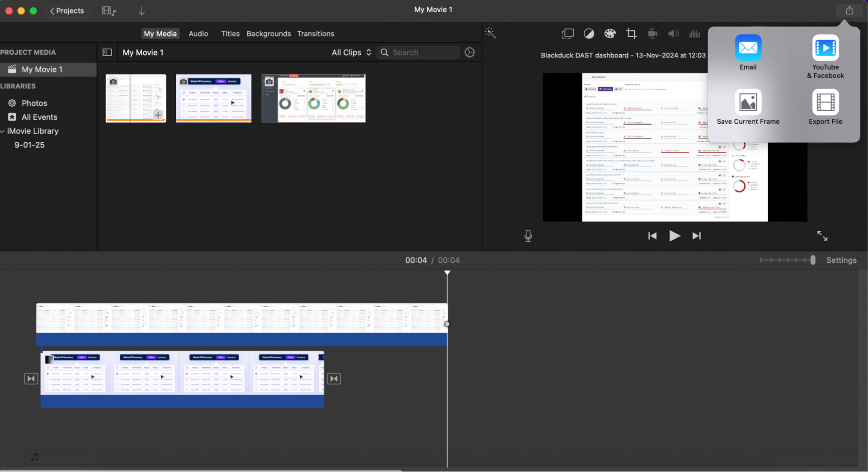Open the Color Balance tool
The height and width of the screenshot is (472, 868).
589,33
